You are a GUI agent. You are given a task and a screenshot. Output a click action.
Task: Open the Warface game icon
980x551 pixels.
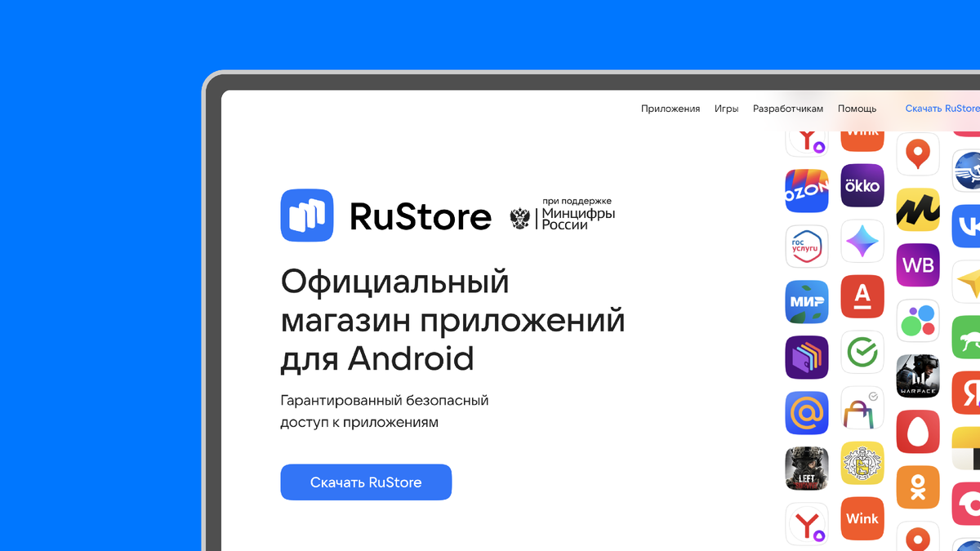pos(918,376)
